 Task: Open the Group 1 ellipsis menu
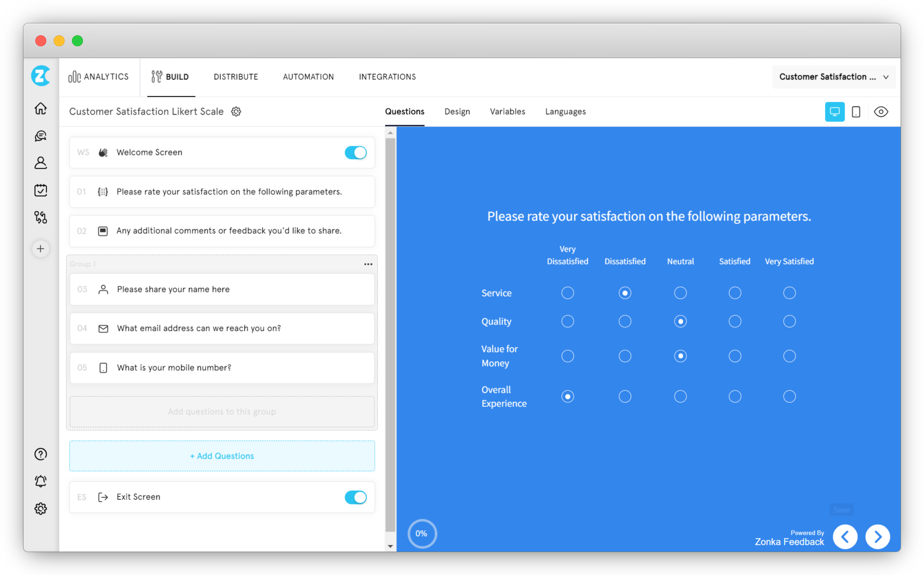pyautogui.click(x=368, y=264)
